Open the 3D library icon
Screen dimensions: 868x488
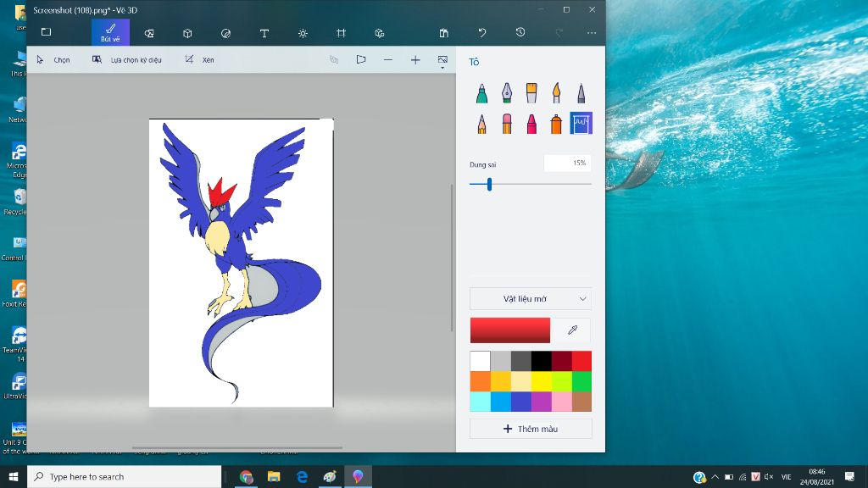pos(379,33)
